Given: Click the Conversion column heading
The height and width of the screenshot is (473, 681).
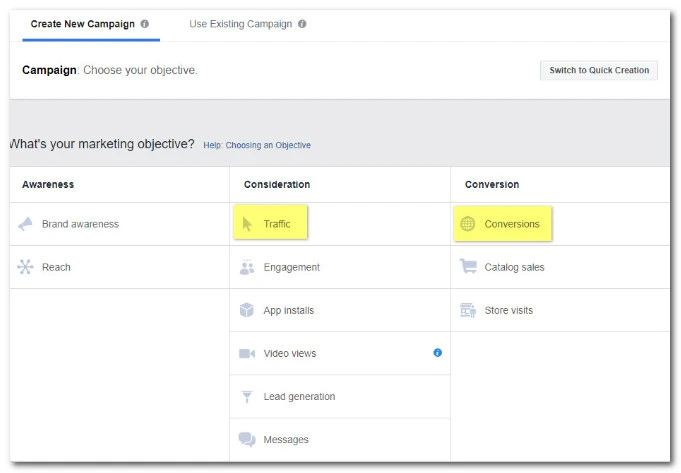Looking at the screenshot, I should (x=492, y=185).
